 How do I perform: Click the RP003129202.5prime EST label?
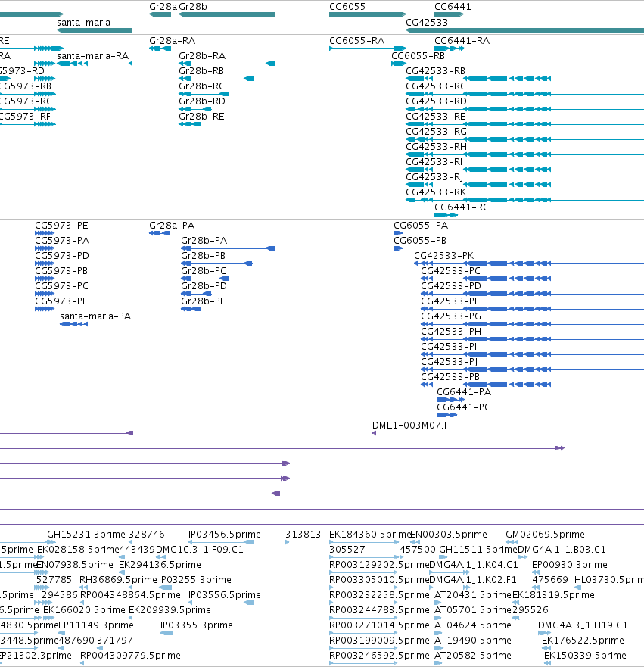[380, 565]
